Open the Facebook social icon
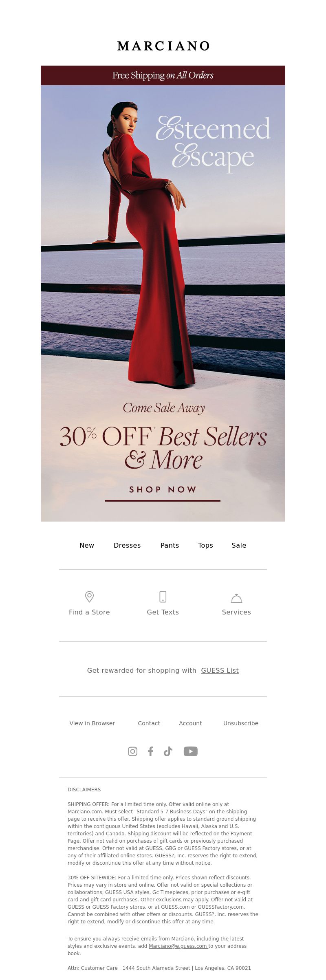Screen dimensions: 326x980 click(x=150, y=751)
